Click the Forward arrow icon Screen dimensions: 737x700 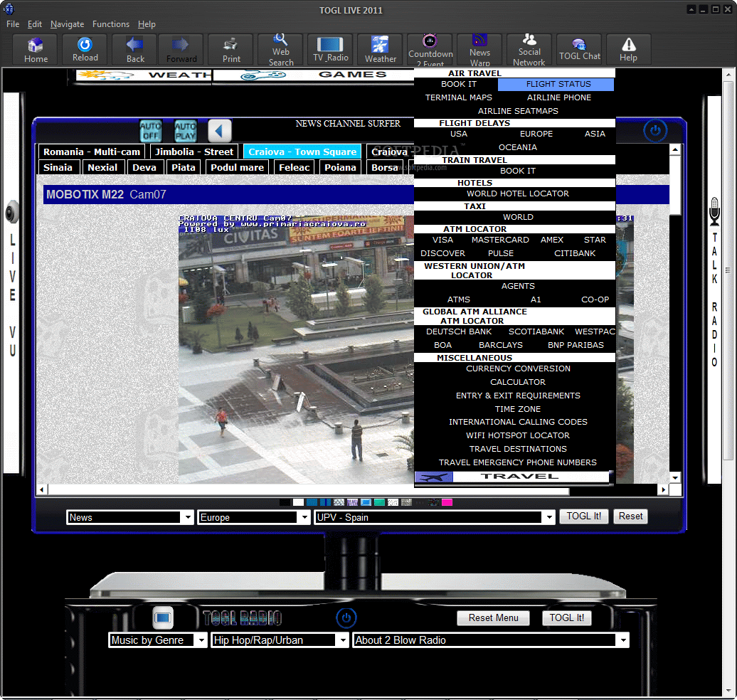pos(181,49)
